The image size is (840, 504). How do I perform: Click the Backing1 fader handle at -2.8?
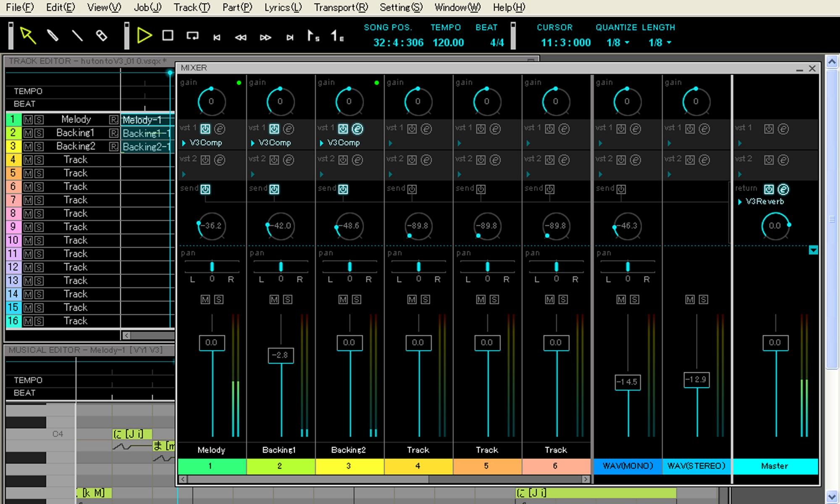(x=281, y=355)
